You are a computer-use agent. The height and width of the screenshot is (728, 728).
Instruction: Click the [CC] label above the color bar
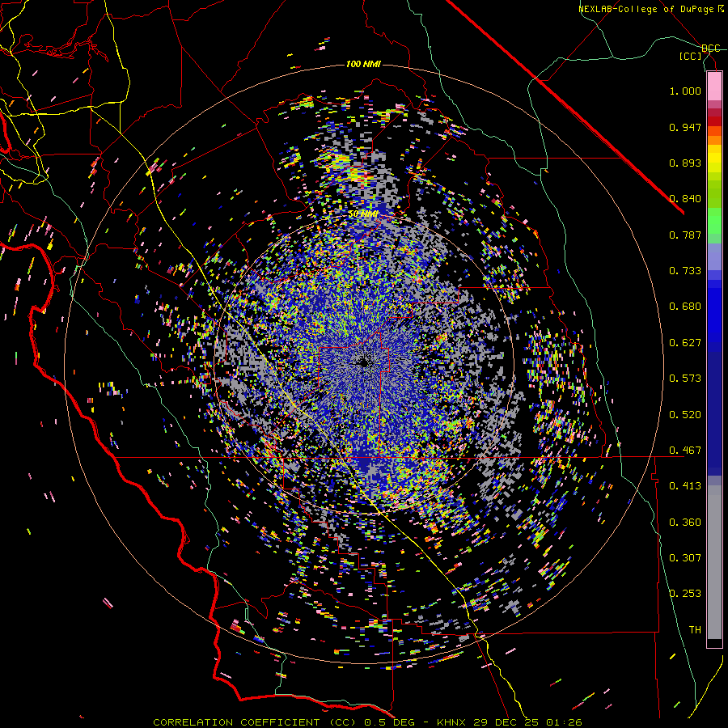(691, 56)
